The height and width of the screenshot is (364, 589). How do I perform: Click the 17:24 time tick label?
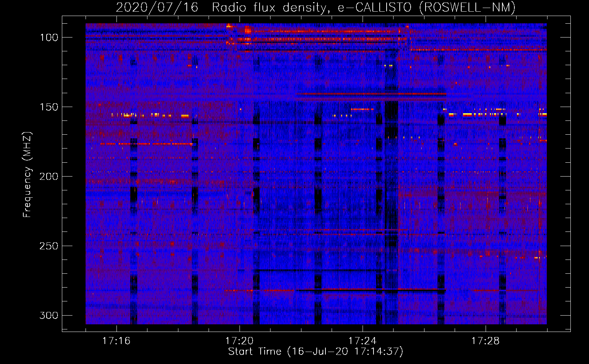coord(363,341)
